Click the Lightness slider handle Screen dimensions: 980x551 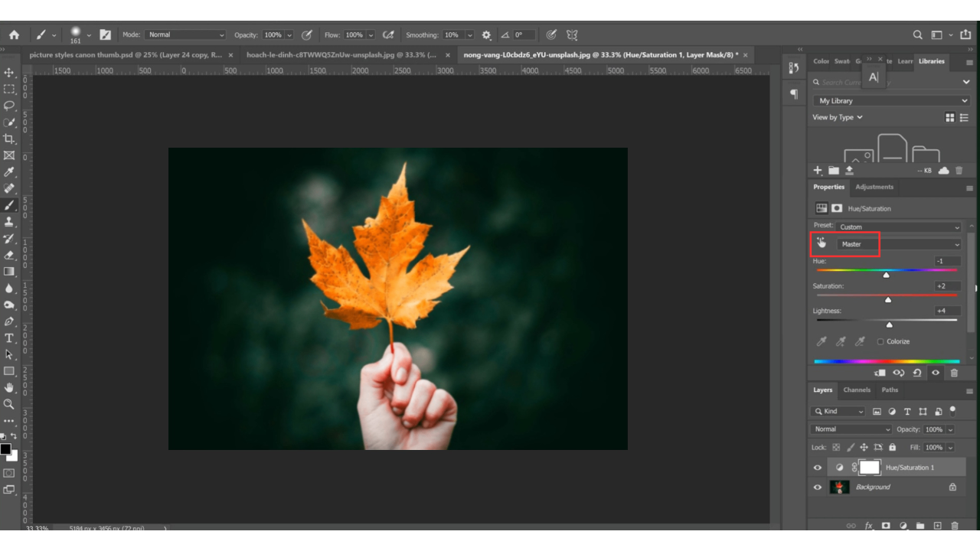click(889, 324)
